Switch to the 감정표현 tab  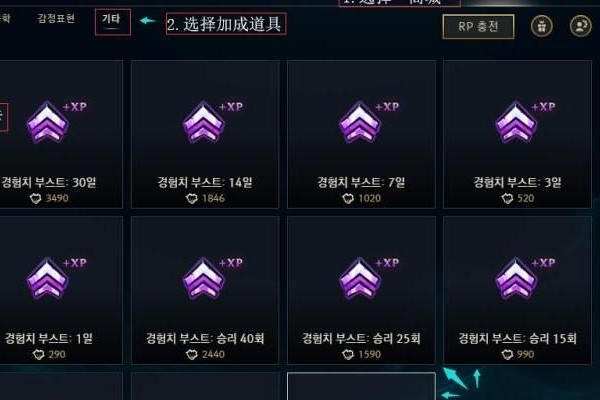(x=56, y=18)
